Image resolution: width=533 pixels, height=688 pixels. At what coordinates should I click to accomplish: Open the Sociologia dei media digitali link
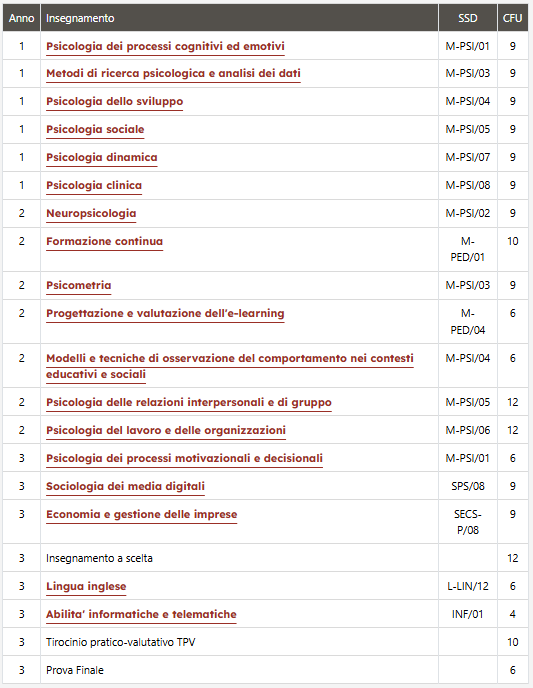coord(125,486)
